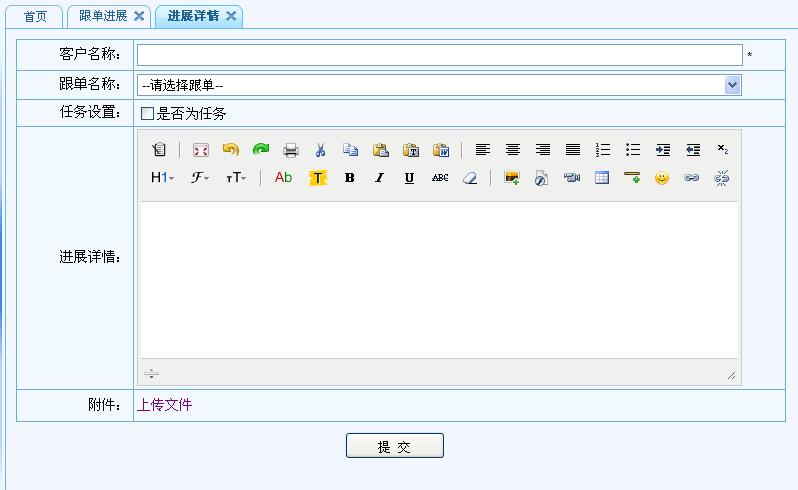Toggle underline formatting
The height and width of the screenshot is (490, 798).
[409, 178]
